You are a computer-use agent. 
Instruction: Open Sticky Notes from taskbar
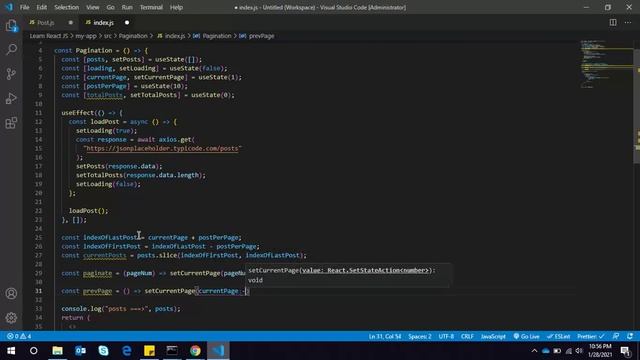149,351
